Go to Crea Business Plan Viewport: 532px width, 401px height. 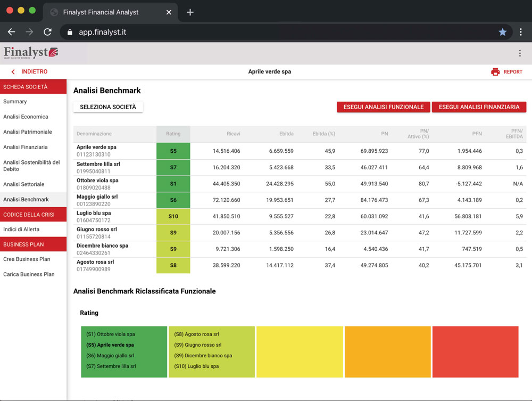27,259
